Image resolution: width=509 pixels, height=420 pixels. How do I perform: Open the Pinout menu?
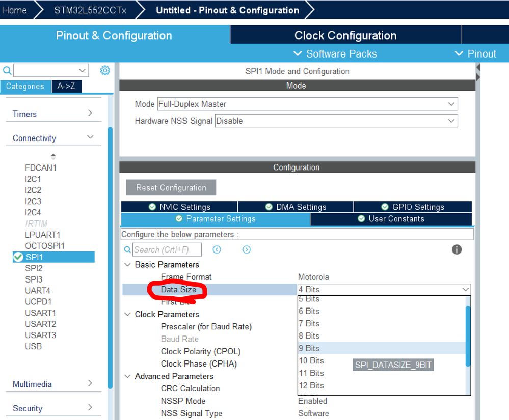(475, 53)
